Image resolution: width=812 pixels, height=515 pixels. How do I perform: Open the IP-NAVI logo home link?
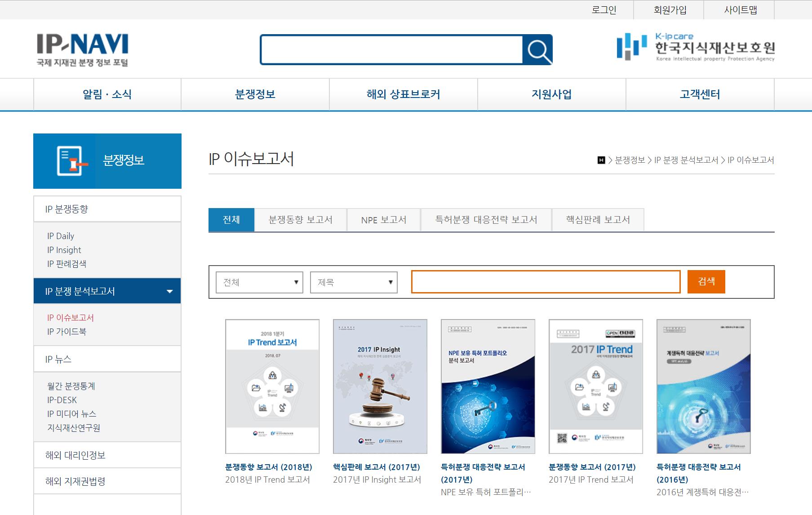pyautogui.click(x=82, y=49)
